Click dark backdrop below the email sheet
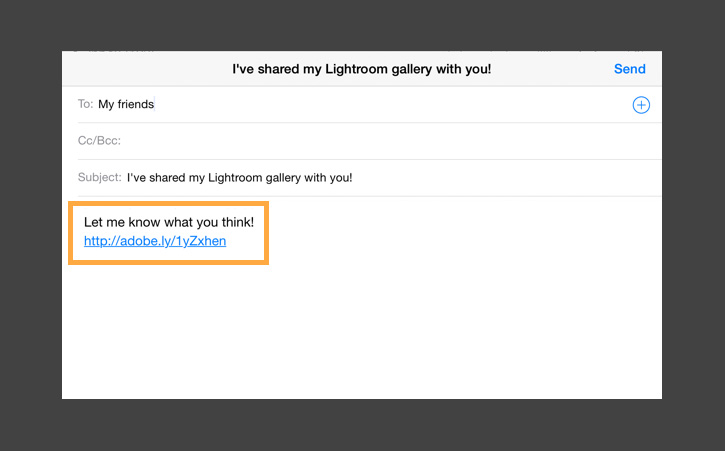725x451 pixels. point(362,425)
